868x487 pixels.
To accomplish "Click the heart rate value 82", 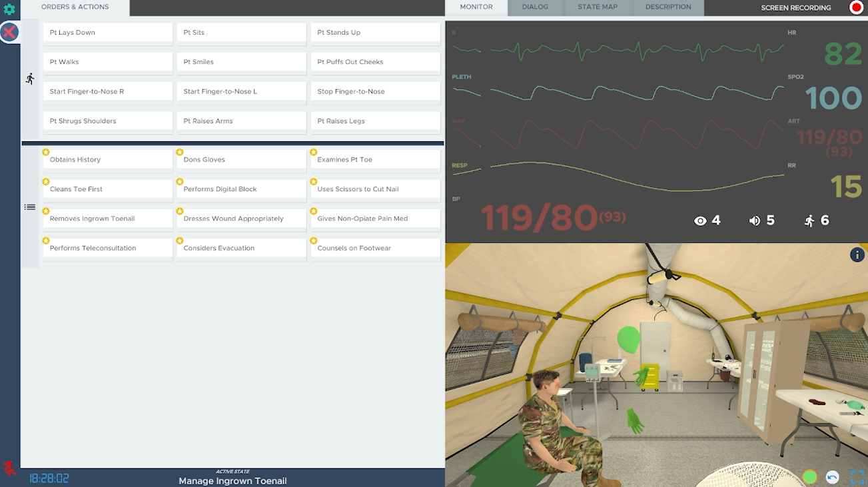I will (843, 54).
